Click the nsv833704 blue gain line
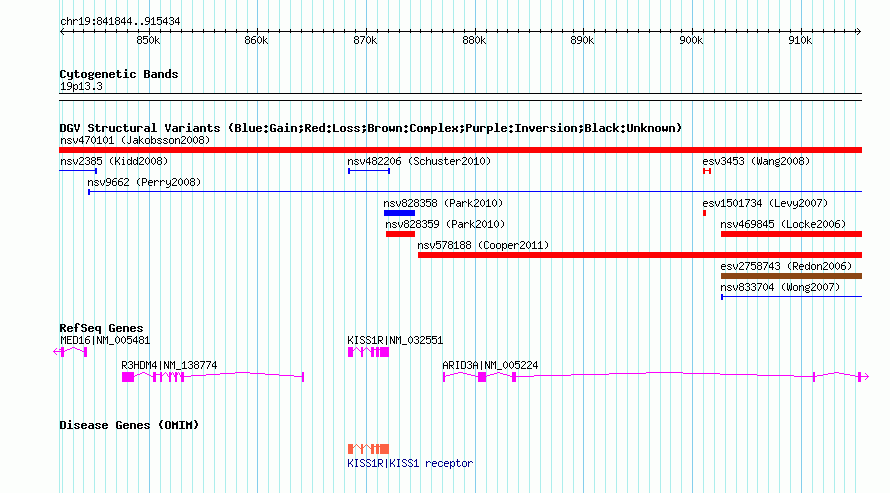 (791, 297)
